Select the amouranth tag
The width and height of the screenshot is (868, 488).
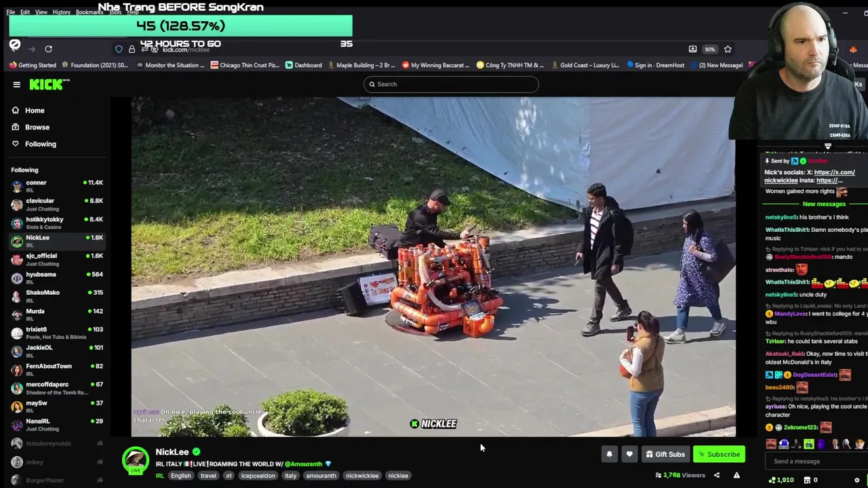[321, 476]
